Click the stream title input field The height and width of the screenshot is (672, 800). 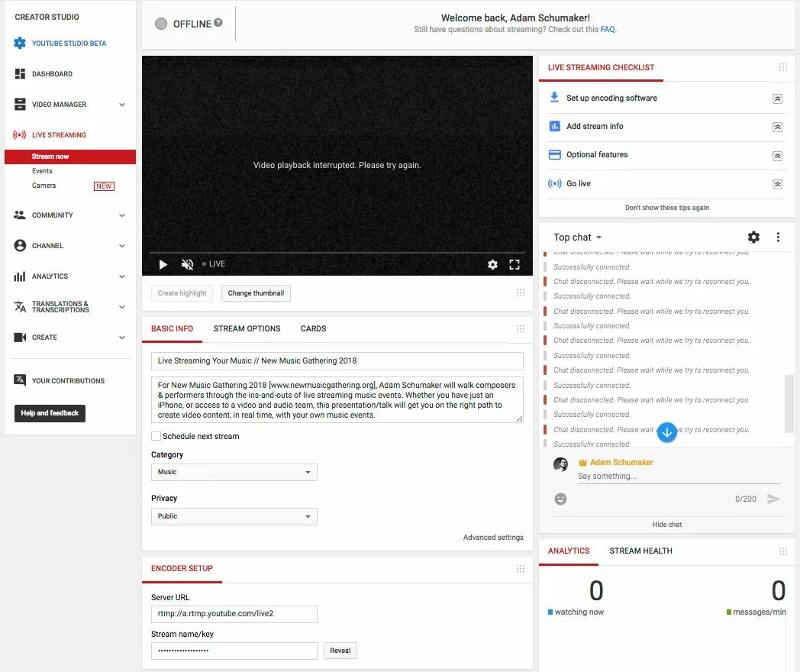click(x=337, y=360)
